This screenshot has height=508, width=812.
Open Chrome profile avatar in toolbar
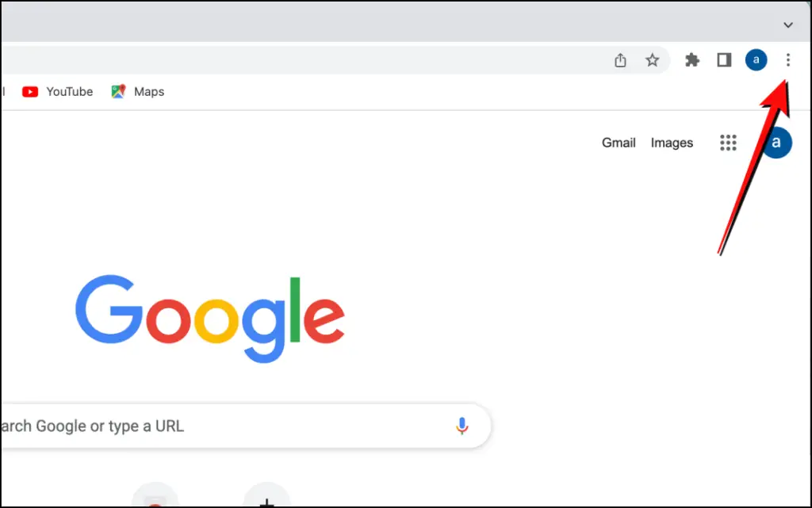(x=756, y=60)
